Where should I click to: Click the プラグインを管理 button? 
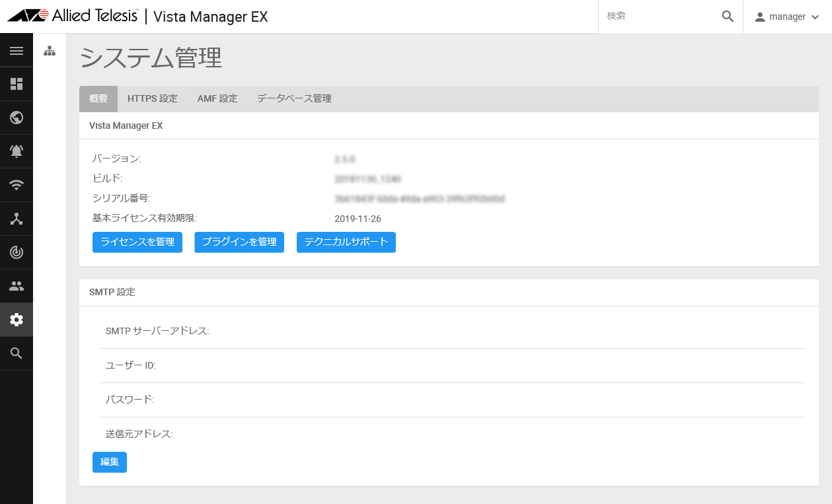click(x=239, y=242)
